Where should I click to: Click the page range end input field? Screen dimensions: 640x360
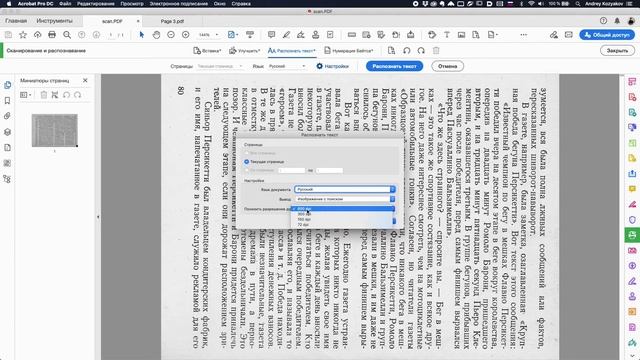click(329, 170)
